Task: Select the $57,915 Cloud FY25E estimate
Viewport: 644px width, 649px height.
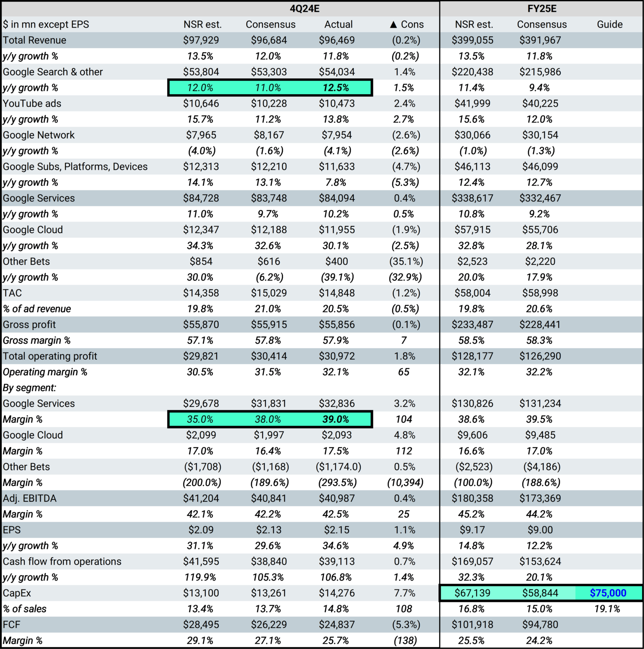Action: pyautogui.click(x=472, y=230)
